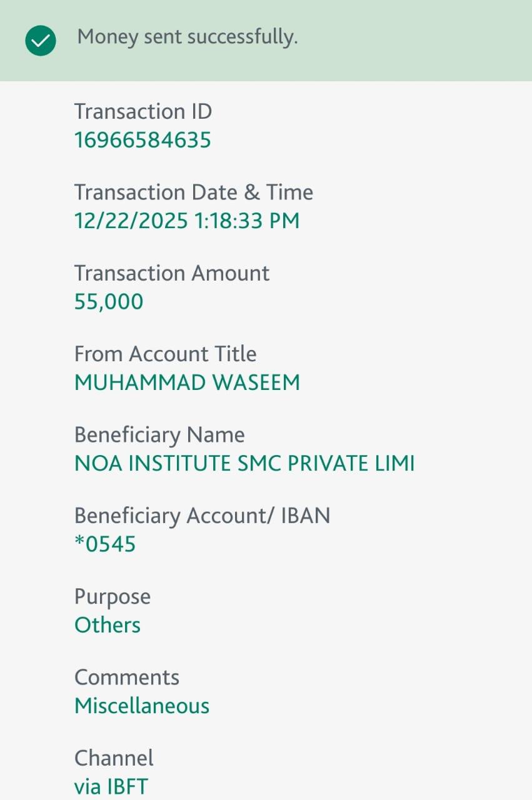The width and height of the screenshot is (532, 800).
Task: Select the purpose value Others
Action: 108,625
